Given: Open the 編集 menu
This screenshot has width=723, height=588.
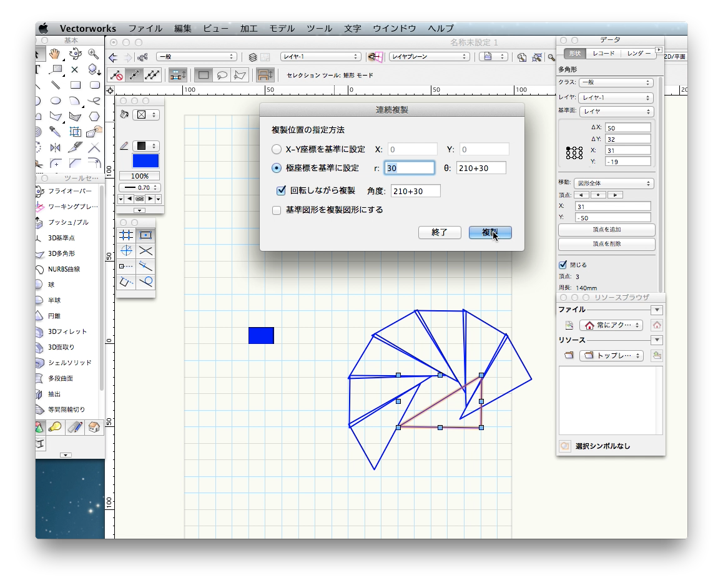Looking at the screenshot, I should [x=182, y=29].
